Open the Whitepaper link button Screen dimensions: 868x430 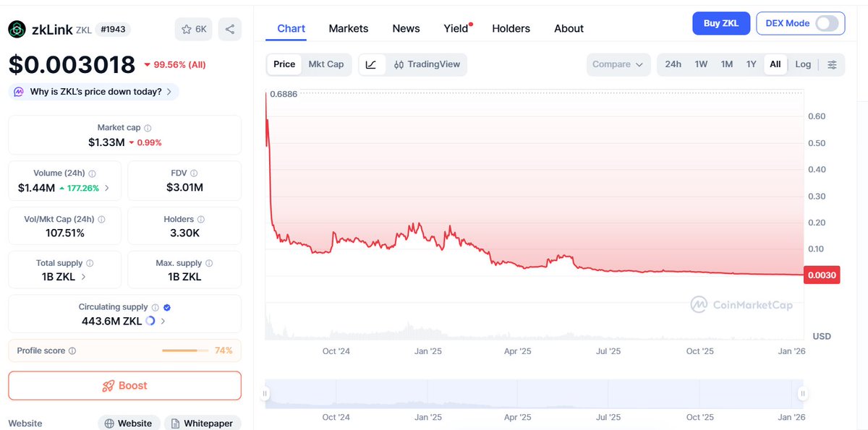202,423
